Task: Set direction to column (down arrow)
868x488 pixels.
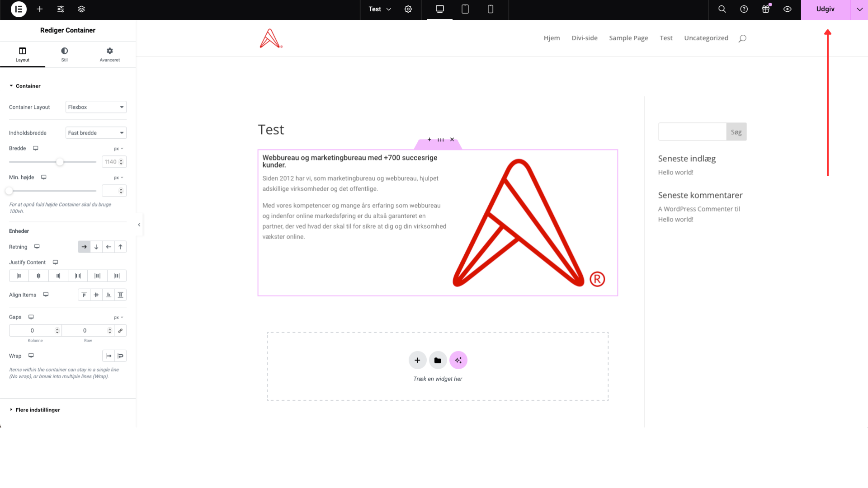Action: 96,247
